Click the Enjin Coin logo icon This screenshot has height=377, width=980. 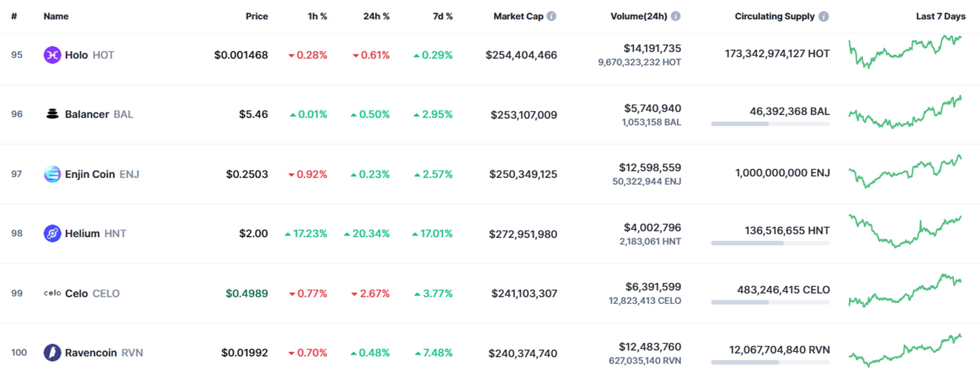pos(52,174)
